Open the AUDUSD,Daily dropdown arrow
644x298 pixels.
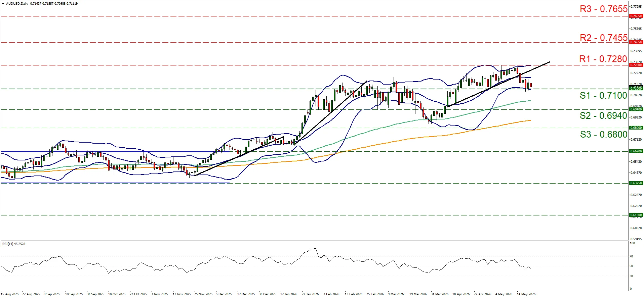pyautogui.click(x=3, y=4)
